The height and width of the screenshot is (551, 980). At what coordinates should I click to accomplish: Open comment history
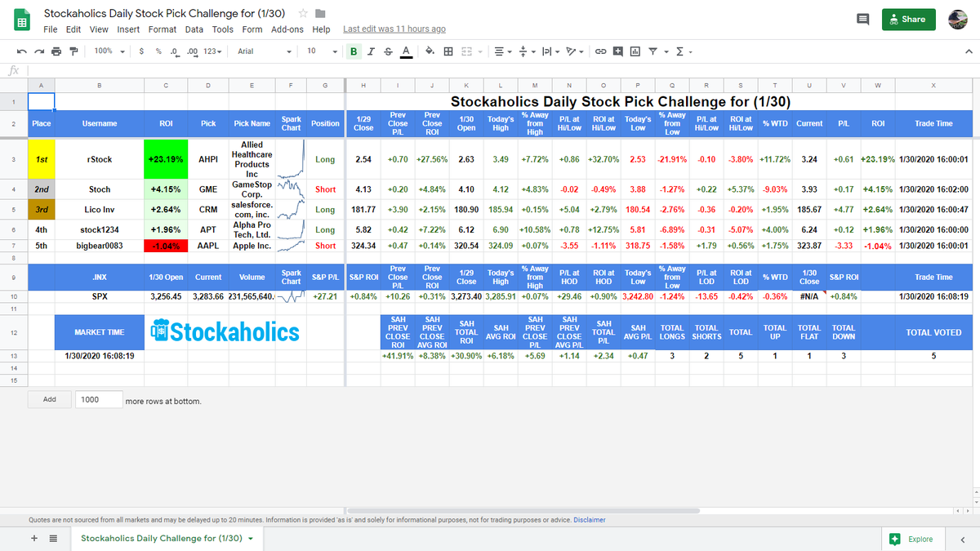point(862,20)
